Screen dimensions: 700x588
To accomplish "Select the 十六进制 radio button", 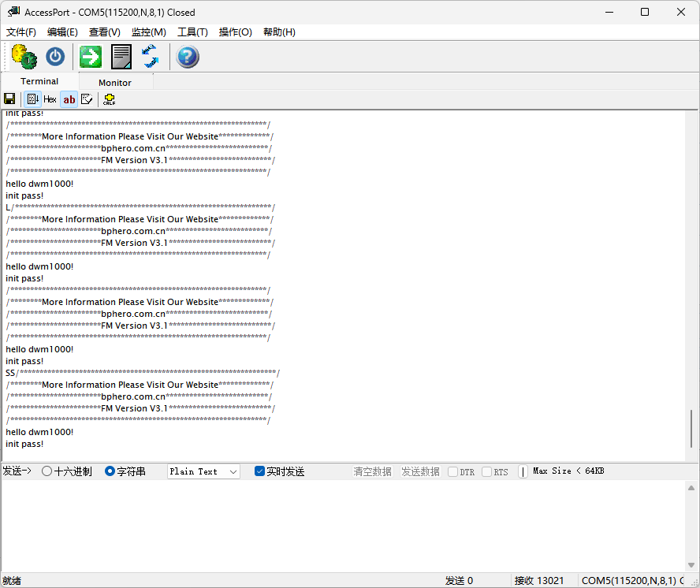I will point(47,471).
